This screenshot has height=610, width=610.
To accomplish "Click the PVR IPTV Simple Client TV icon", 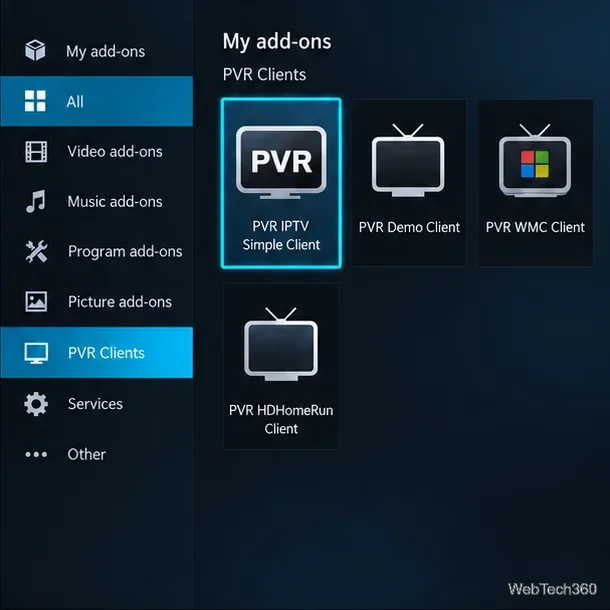I will click(281, 162).
